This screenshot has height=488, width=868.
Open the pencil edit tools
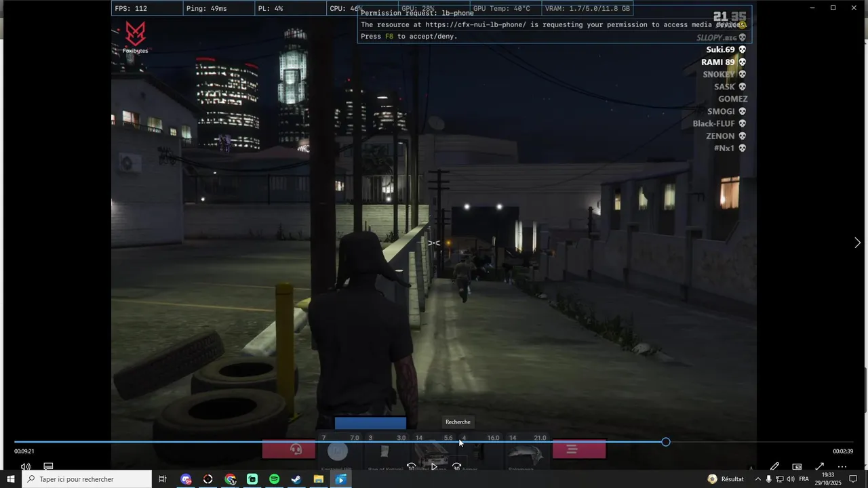(x=774, y=467)
